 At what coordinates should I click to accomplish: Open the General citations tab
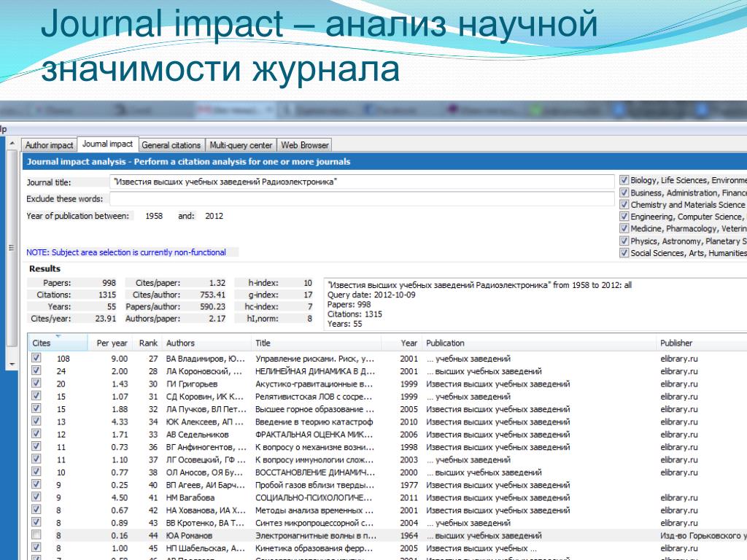171,145
